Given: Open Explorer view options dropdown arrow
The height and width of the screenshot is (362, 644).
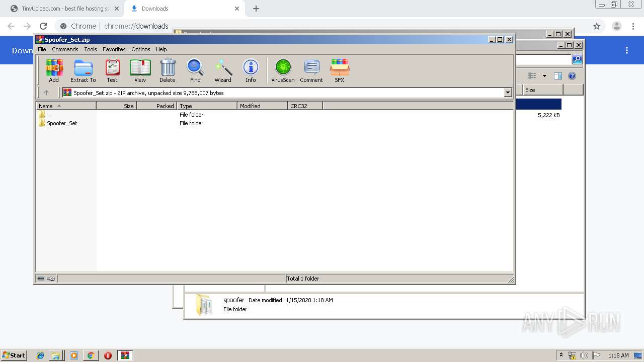Looking at the screenshot, I should 544,76.
